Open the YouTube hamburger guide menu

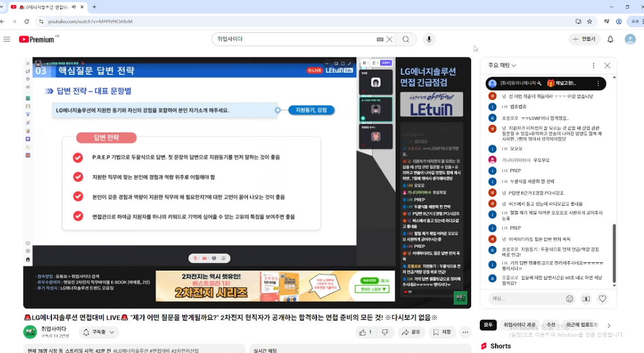coord(7,39)
